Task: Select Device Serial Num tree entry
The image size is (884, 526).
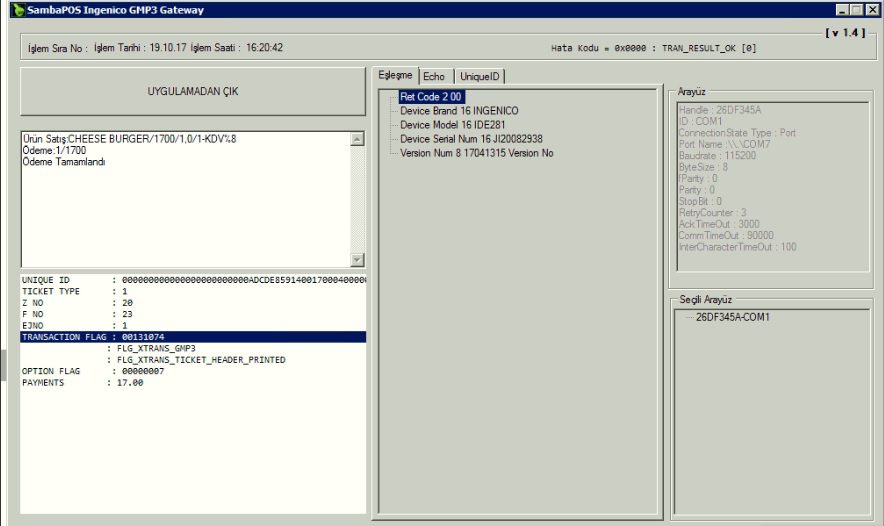Action: (x=471, y=139)
